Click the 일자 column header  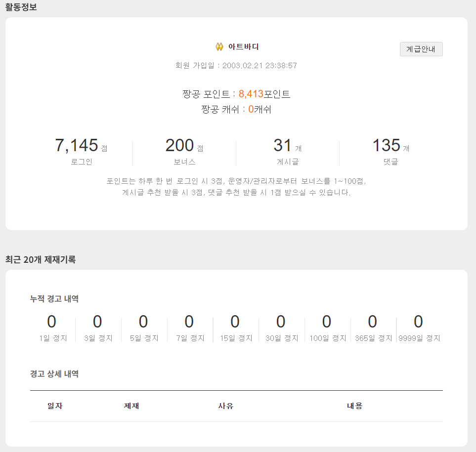click(55, 406)
